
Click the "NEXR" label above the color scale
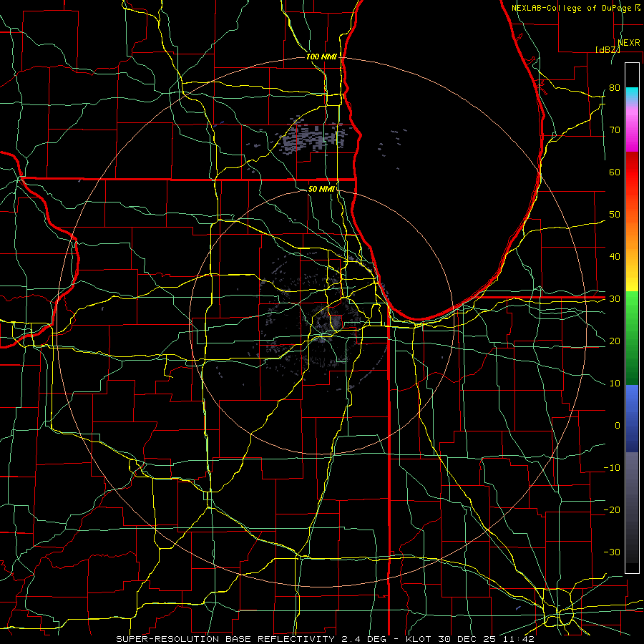628,43
